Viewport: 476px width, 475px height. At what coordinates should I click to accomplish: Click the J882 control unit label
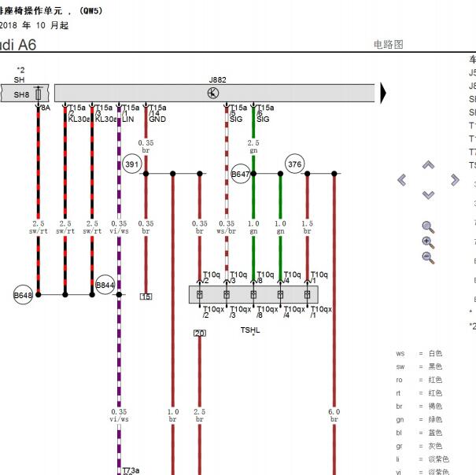pyautogui.click(x=217, y=80)
